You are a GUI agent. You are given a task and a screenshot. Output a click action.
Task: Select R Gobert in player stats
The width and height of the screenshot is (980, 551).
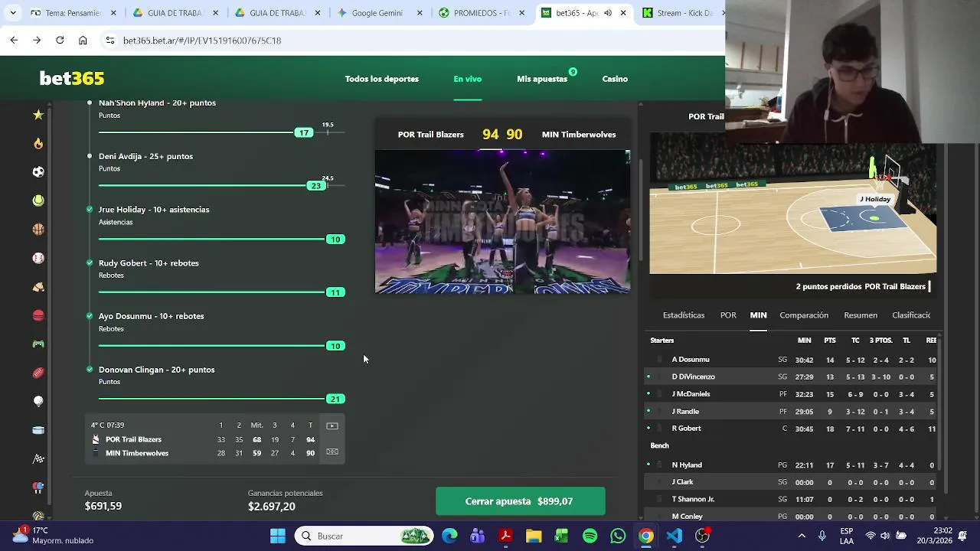pos(686,429)
